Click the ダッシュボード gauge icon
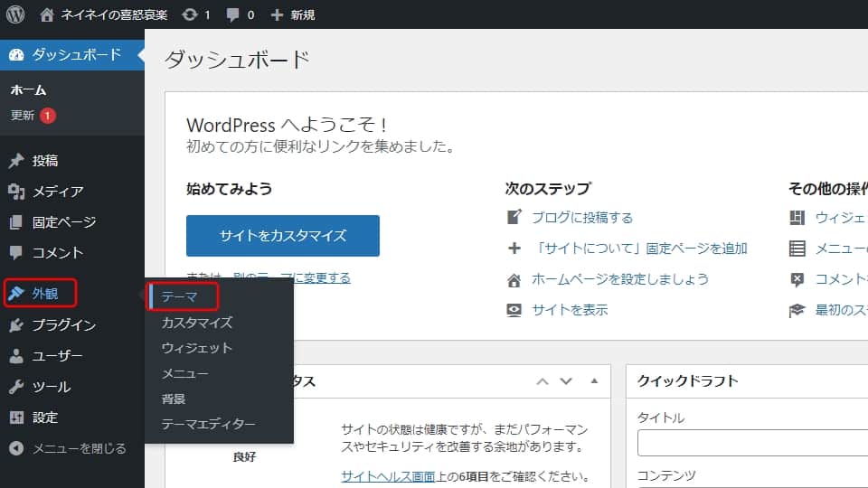 click(x=16, y=54)
